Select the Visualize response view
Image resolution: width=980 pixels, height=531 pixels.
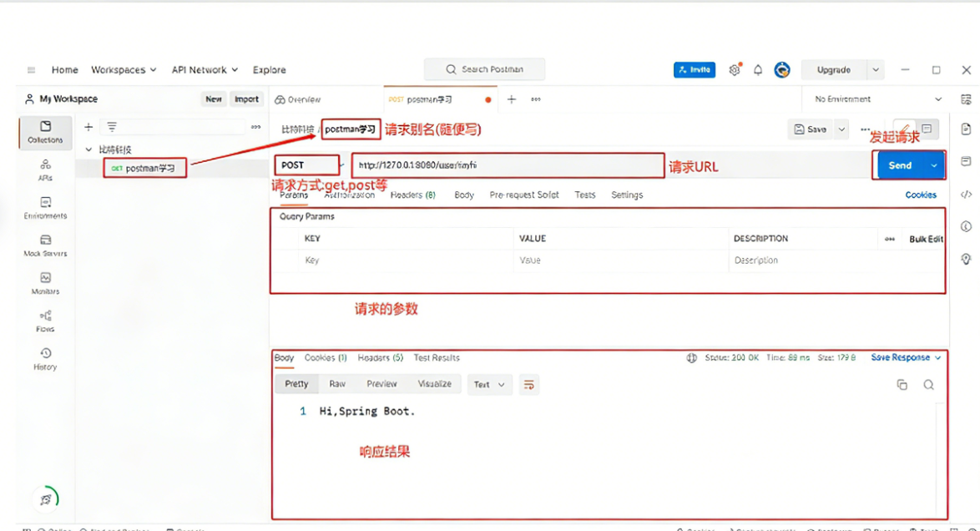click(x=434, y=384)
